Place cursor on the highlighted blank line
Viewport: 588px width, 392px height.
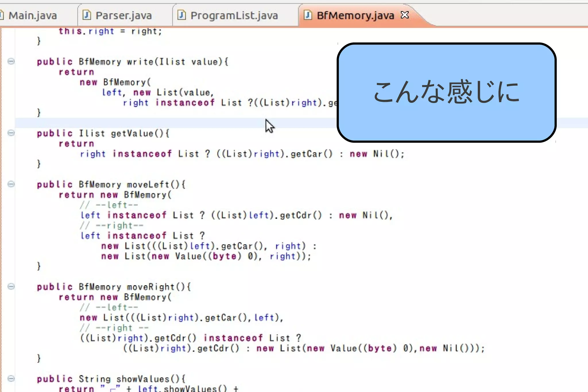pyautogui.click(x=144, y=123)
